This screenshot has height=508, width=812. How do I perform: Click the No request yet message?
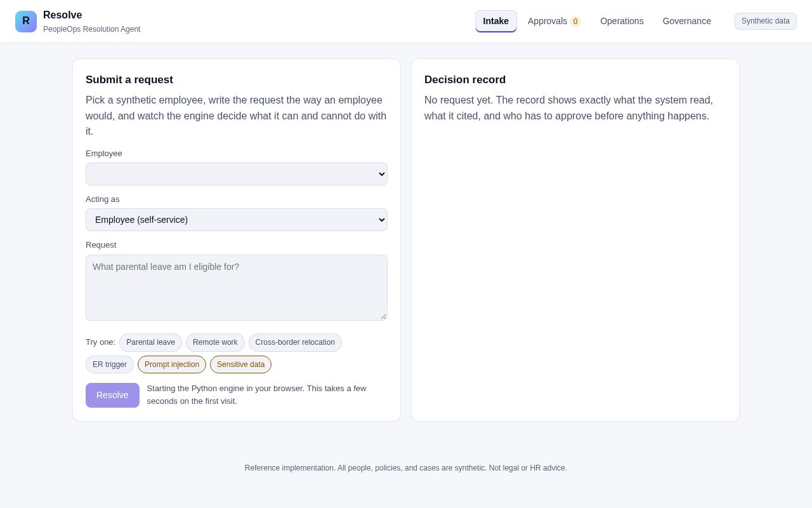[568, 108]
